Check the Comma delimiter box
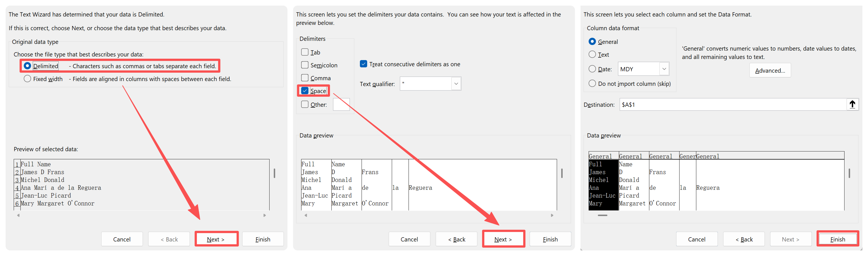Image resolution: width=868 pixels, height=256 pixels. click(305, 78)
